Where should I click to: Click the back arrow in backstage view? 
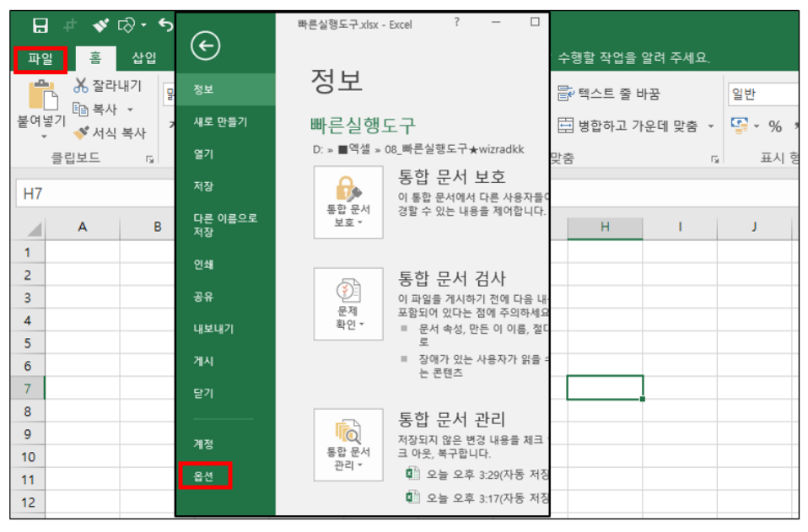coord(205,46)
